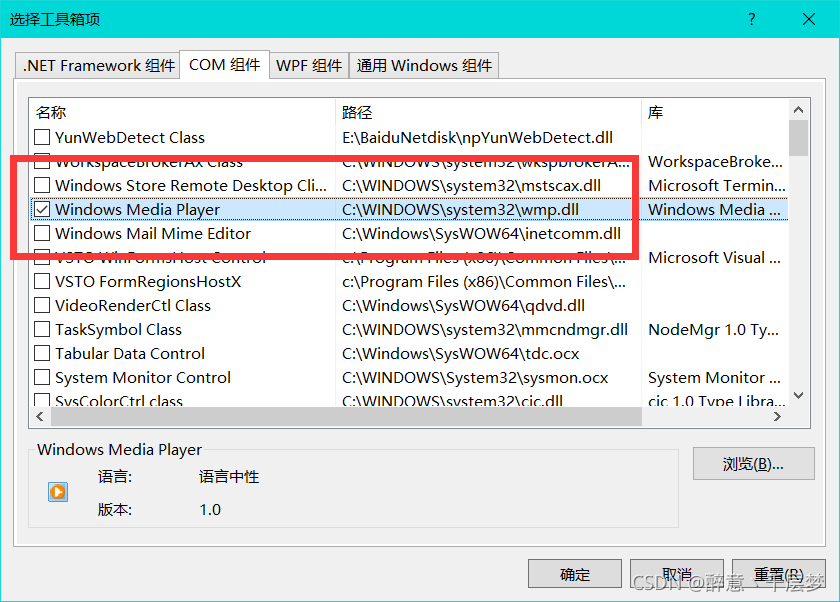This screenshot has width=840, height=602.
Task: Click the mstscax.dll path cell
Action: point(471,186)
